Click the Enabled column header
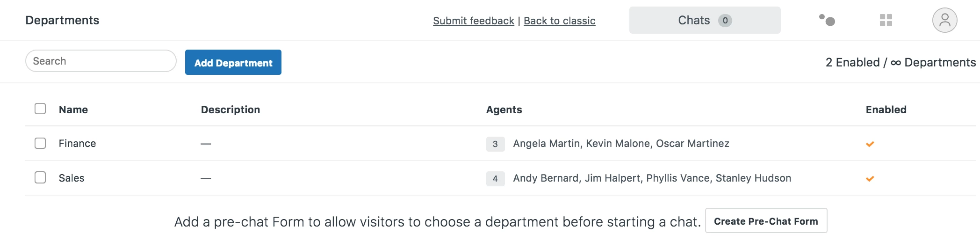This screenshot has width=980, height=249. pos(886,110)
